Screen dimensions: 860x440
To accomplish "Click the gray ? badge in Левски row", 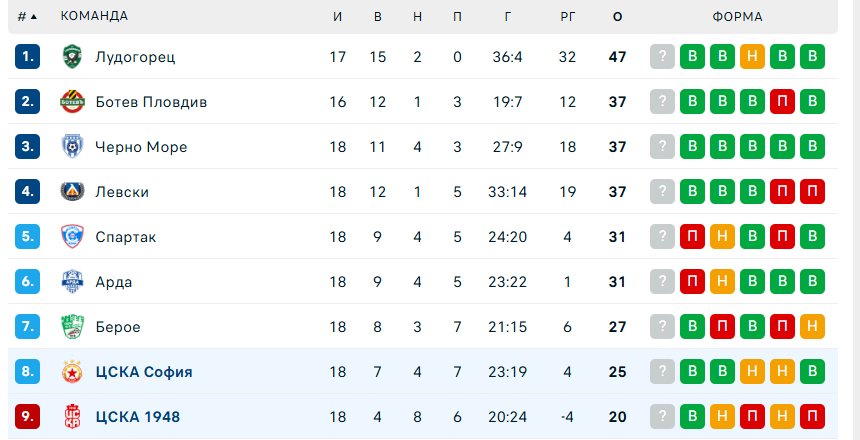I will 661,192.
